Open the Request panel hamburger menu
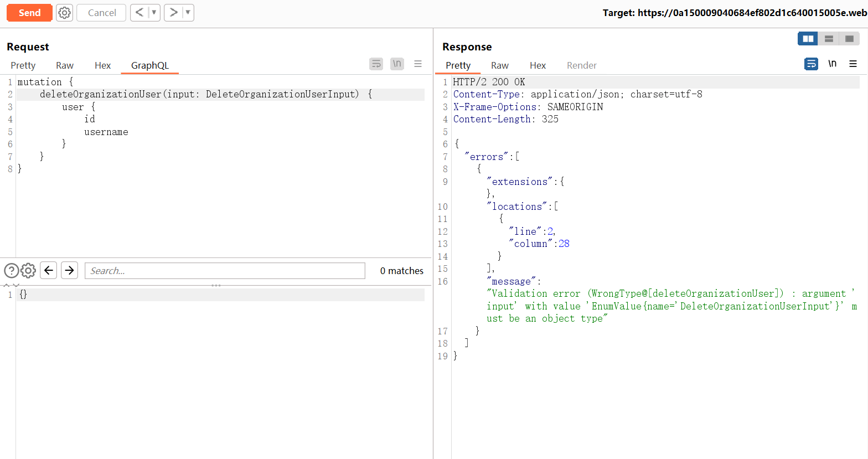 418,64
